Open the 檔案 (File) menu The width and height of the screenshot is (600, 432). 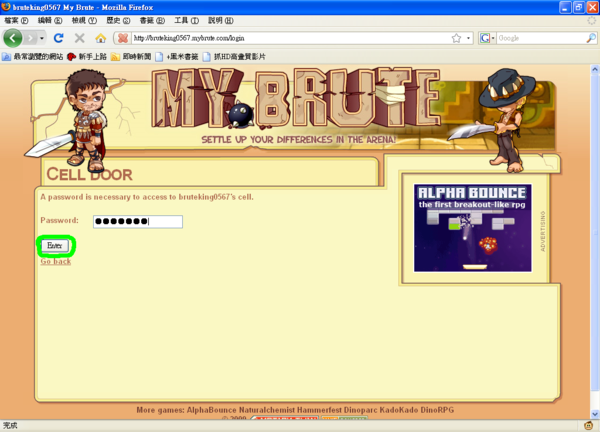tap(16, 20)
